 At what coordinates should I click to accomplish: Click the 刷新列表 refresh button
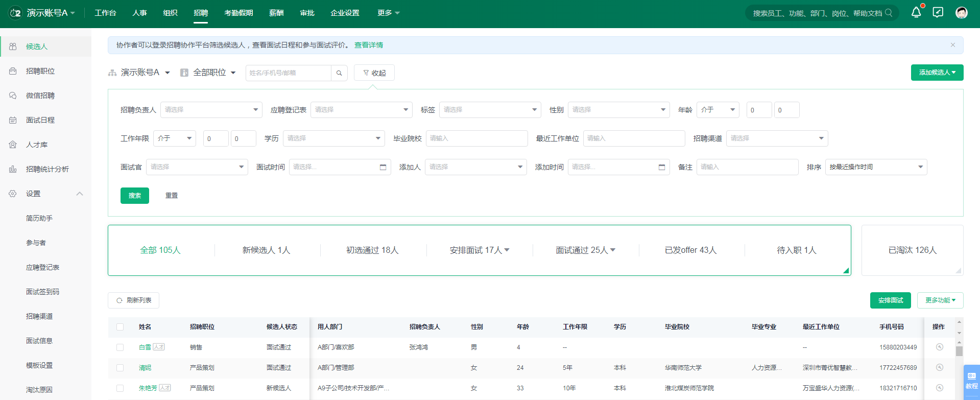[133, 300]
